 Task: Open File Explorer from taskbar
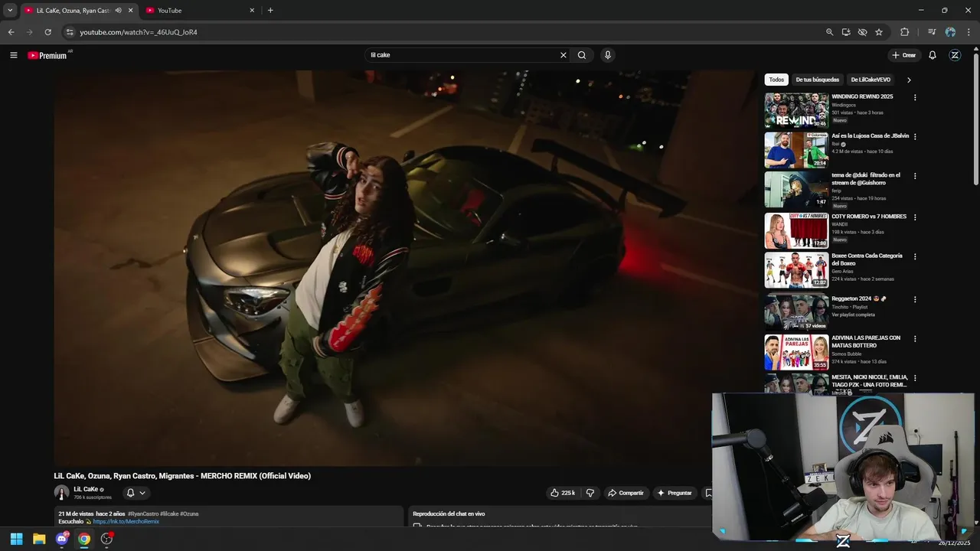tap(39, 539)
